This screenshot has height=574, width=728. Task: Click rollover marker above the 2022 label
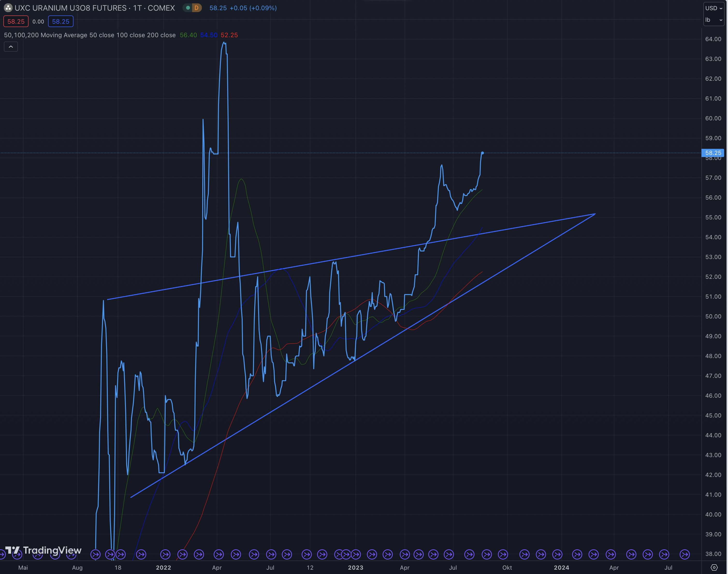[x=165, y=554]
